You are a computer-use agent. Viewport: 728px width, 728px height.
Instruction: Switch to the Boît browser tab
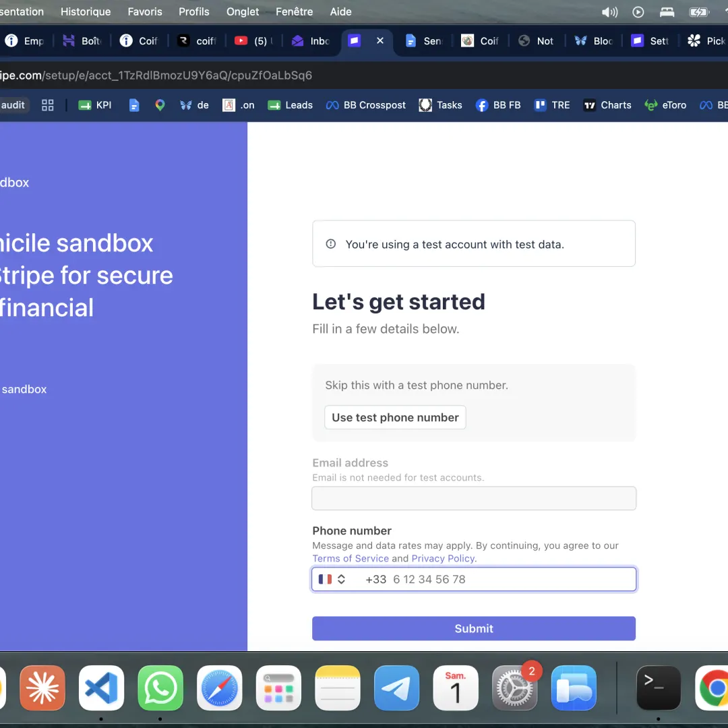pos(82,41)
